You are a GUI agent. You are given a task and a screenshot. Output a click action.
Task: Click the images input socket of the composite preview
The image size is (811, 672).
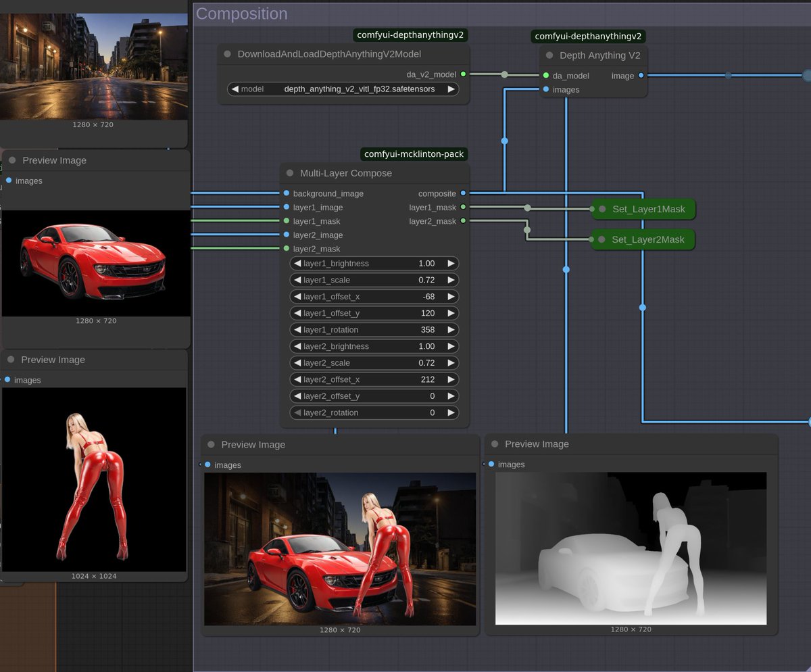click(x=207, y=464)
